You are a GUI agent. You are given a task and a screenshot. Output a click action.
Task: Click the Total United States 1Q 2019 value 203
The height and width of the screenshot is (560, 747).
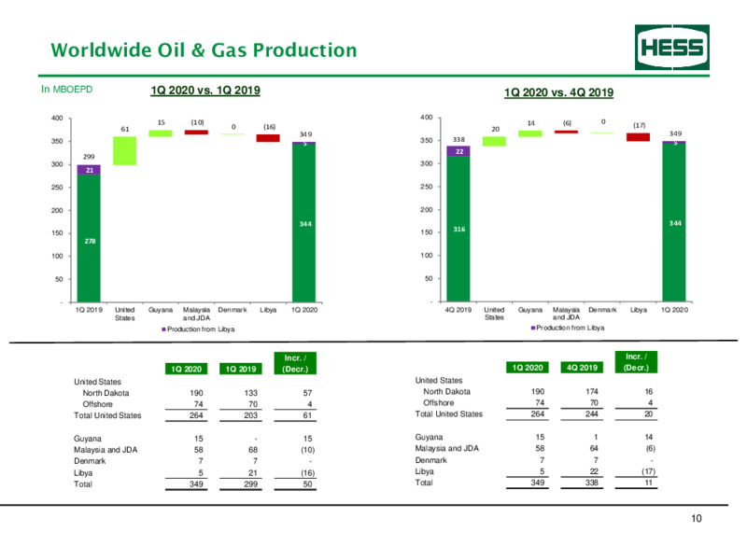(250, 415)
